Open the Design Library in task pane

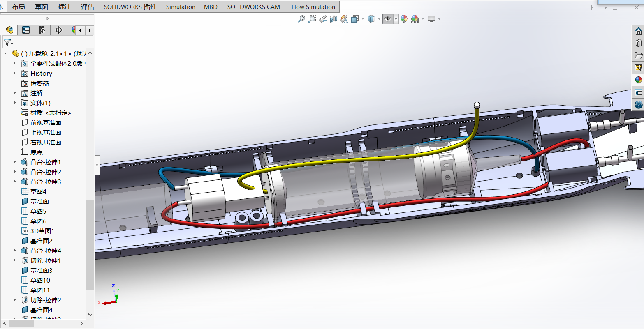pyautogui.click(x=638, y=43)
